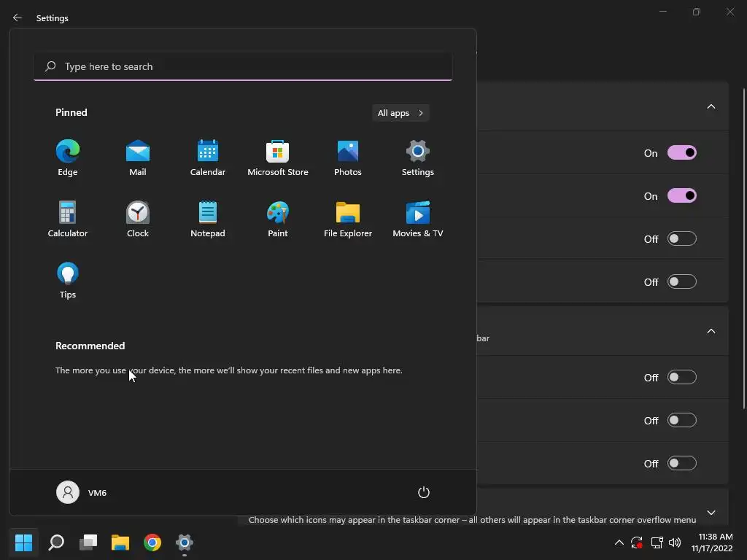Open the Edge pinned app
Image resolution: width=747 pixels, height=560 pixels.
click(x=68, y=158)
